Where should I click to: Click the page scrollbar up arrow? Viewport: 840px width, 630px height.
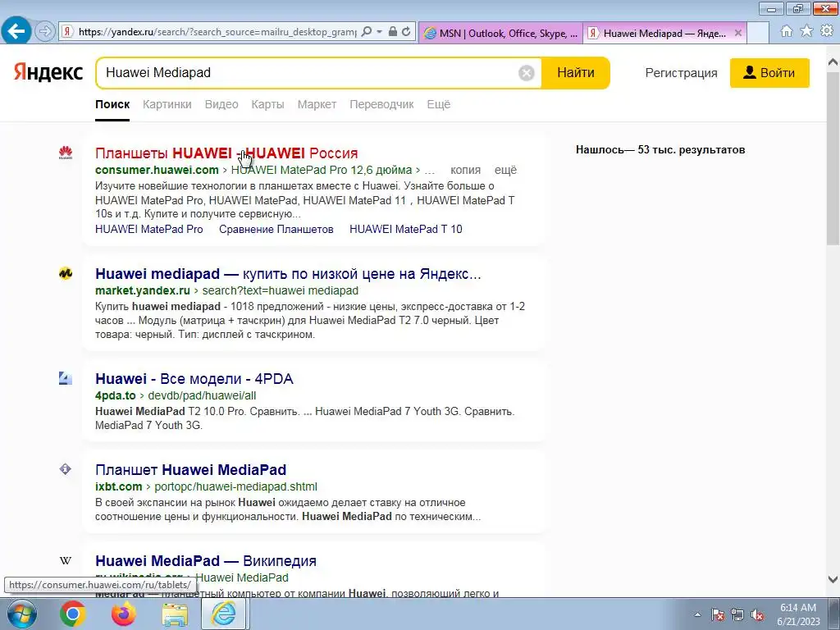(x=833, y=62)
